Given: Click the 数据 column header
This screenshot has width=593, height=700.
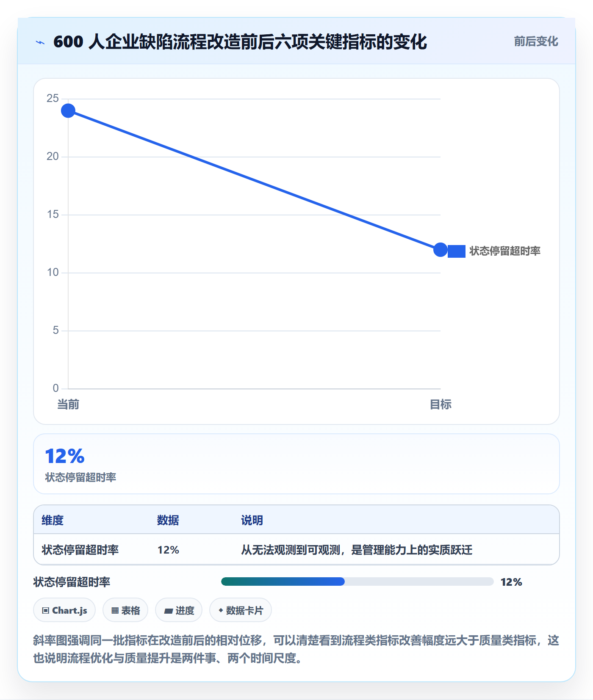Looking at the screenshot, I should [168, 520].
